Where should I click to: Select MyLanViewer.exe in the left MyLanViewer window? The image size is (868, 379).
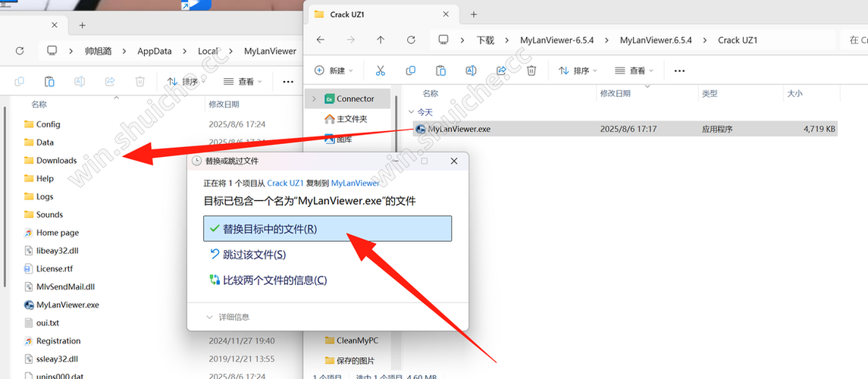[x=61, y=304]
